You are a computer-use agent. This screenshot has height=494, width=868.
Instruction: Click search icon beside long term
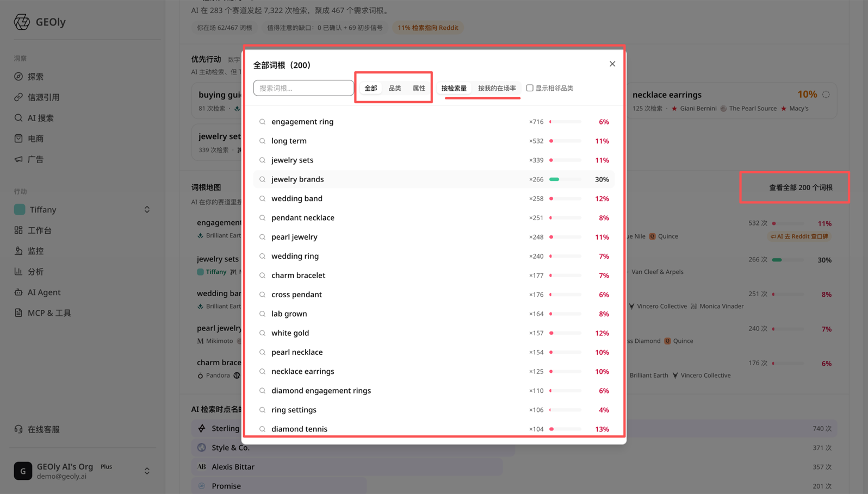[262, 141]
